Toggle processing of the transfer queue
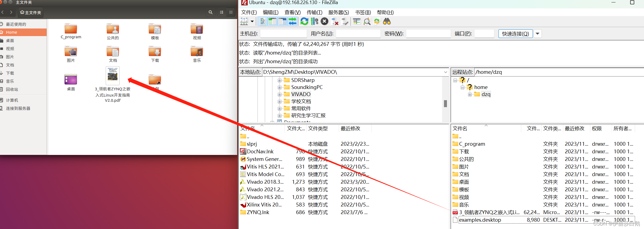 click(x=314, y=21)
